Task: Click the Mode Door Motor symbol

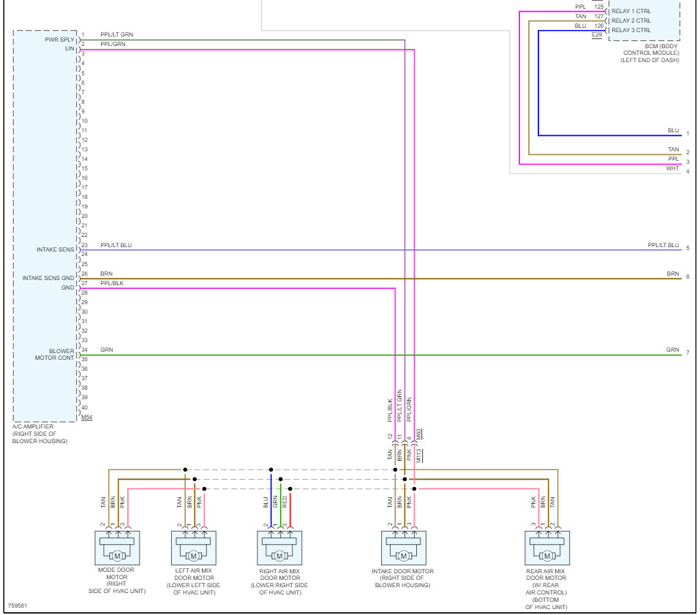Action: point(117,548)
